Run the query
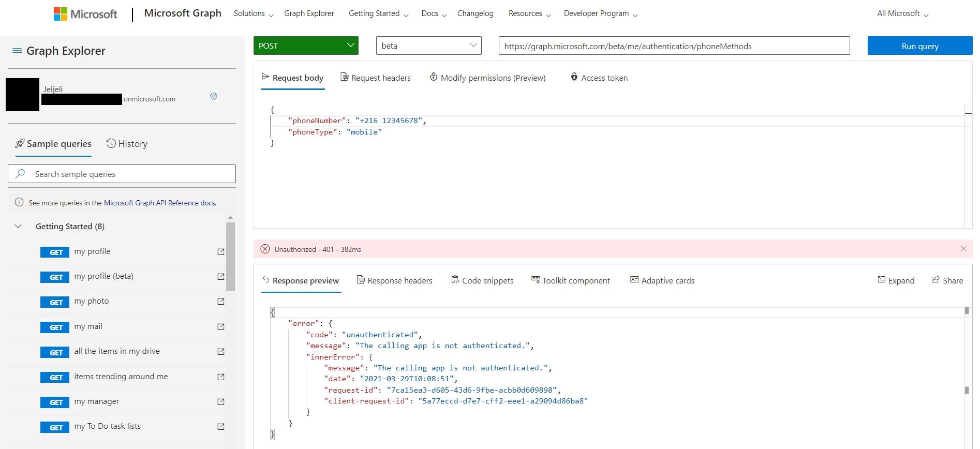Viewport: 980px width, 449px height. [920, 46]
